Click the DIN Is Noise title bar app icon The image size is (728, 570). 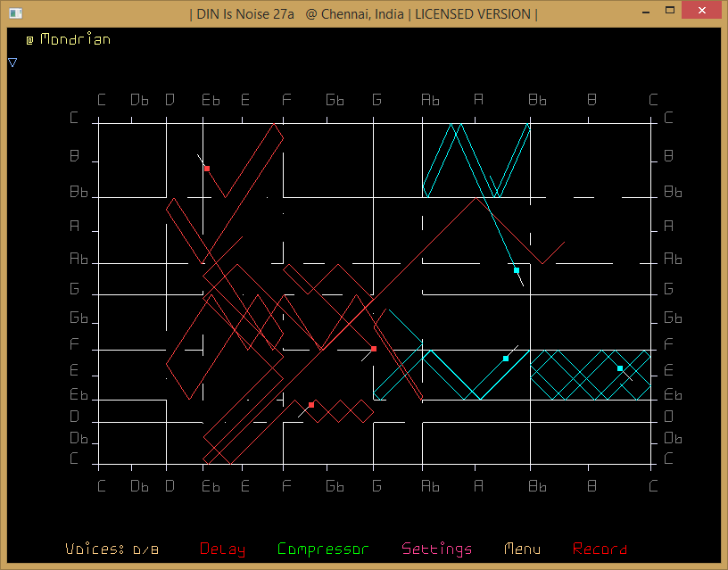[16, 13]
